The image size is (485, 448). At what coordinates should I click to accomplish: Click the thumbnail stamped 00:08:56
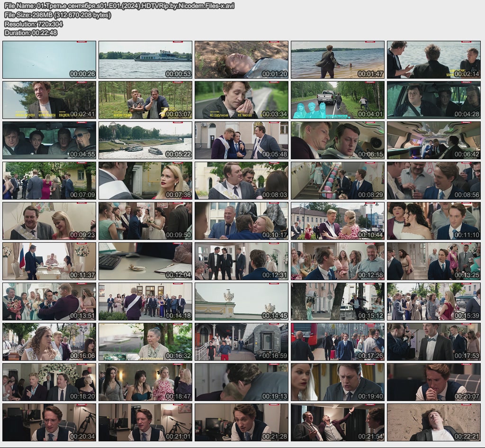pyautogui.click(x=434, y=181)
